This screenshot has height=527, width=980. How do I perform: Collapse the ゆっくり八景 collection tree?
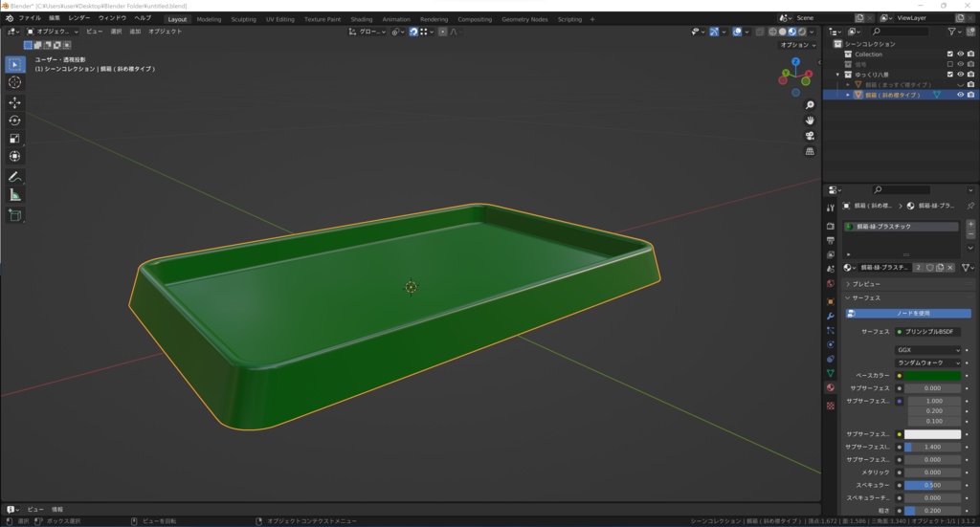[x=837, y=75]
